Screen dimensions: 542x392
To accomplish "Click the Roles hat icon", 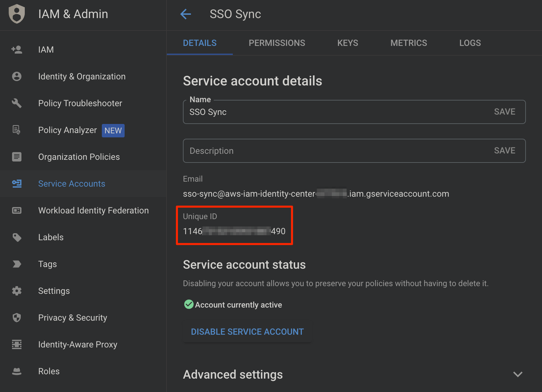I will (x=17, y=371).
